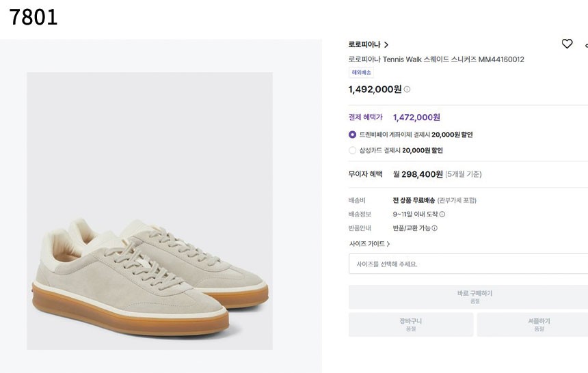Click the 장바구니 button
The height and width of the screenshot is (373, 588).
tap(411, 324)
